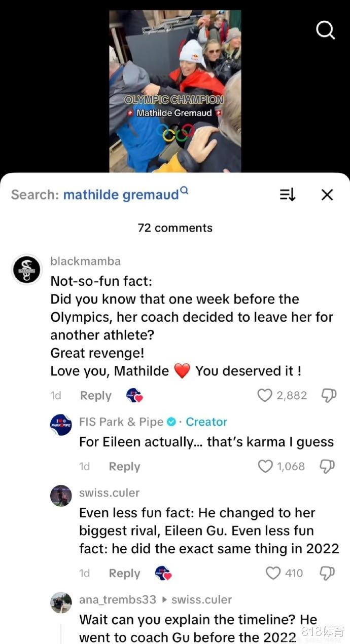View creator-liked badge on blackmamba's comment
The width and height of the screenshot is (350, 644).
pyautogui.click(x=134, y=395)
